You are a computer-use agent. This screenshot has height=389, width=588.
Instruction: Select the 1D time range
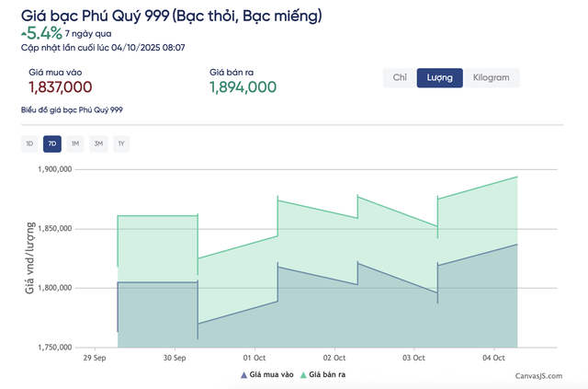coord(29,143)
